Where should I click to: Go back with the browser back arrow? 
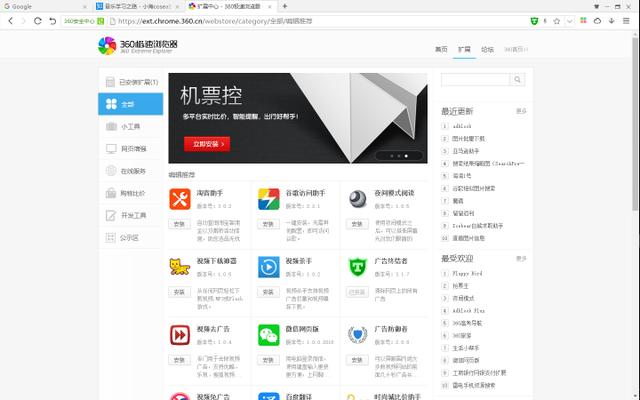pyautogui.click(x=11, y=21)
